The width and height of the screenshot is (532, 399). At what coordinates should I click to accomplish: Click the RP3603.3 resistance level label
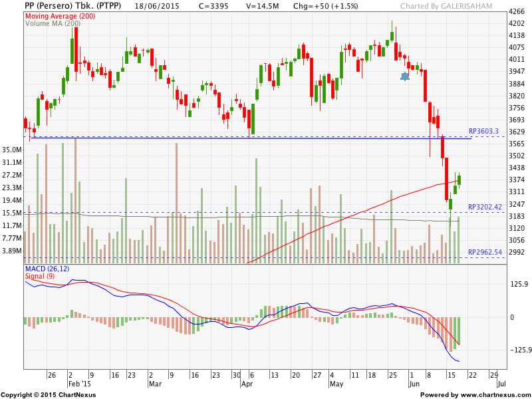(484, 132)
